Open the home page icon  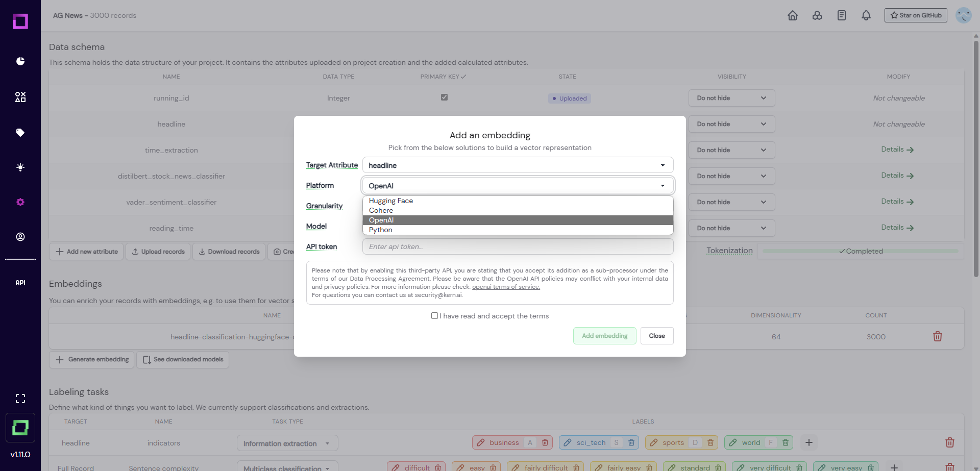coord(793,15)
